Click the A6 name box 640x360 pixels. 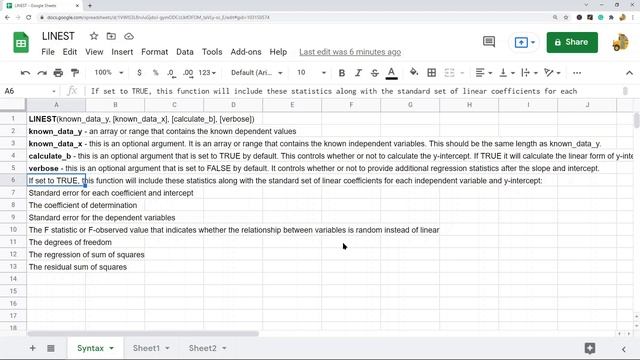29,91
